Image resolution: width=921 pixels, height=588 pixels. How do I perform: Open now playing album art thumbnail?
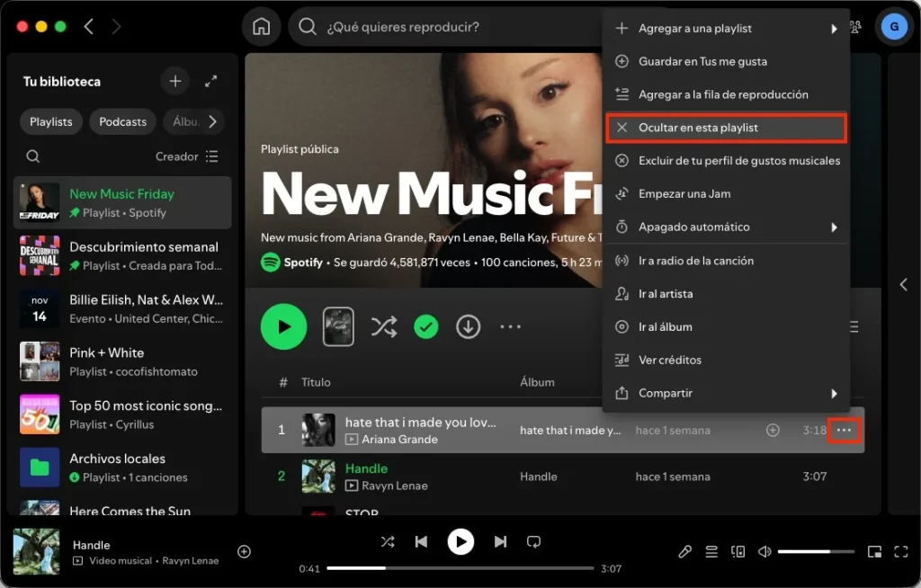point(36,551)
